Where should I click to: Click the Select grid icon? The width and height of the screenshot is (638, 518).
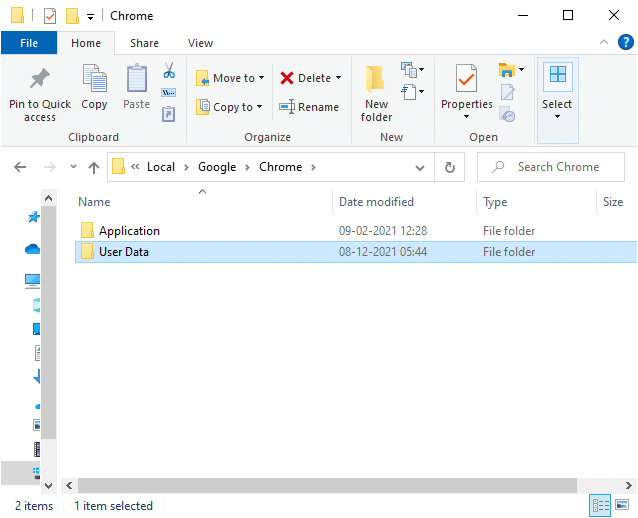click(557, 75)
